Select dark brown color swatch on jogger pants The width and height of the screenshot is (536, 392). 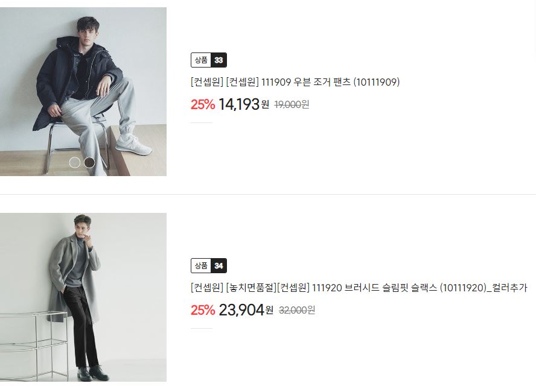(89, 163)
